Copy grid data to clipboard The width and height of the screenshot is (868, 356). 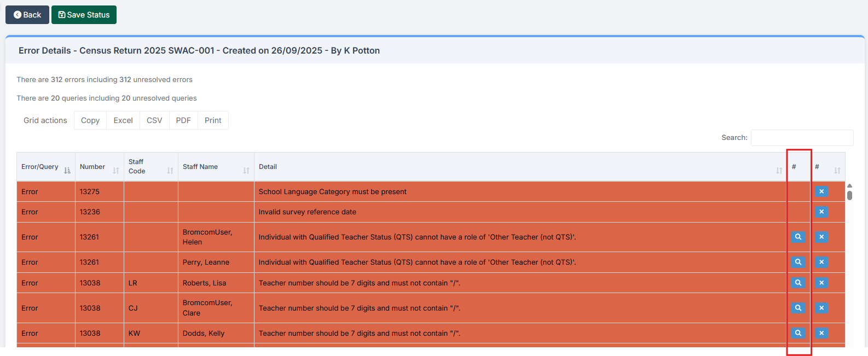[x=90, y=120]
